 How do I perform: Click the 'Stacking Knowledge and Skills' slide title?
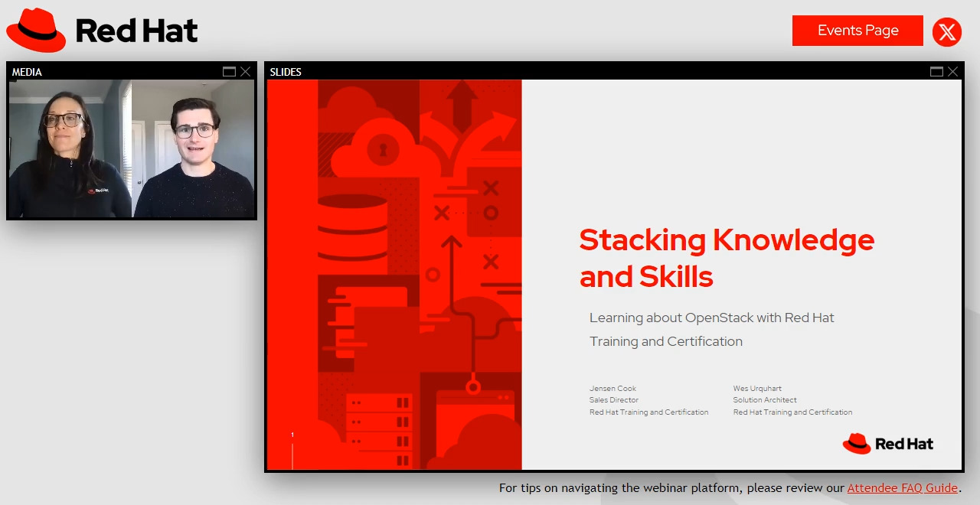(726, 258)
